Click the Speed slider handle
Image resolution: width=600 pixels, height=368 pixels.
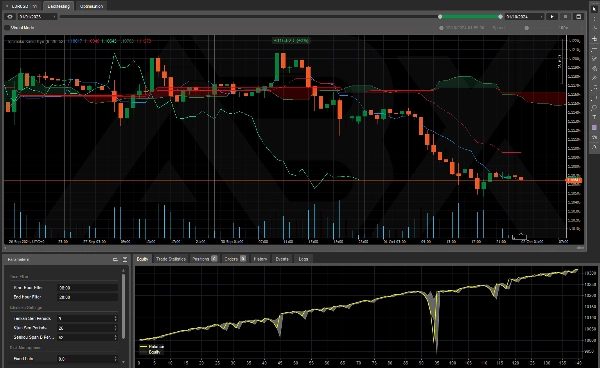click(x=527, y=28)
